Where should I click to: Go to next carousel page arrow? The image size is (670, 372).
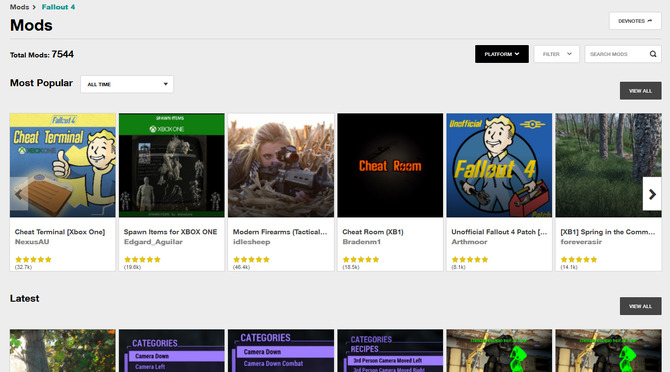(652, 194)
